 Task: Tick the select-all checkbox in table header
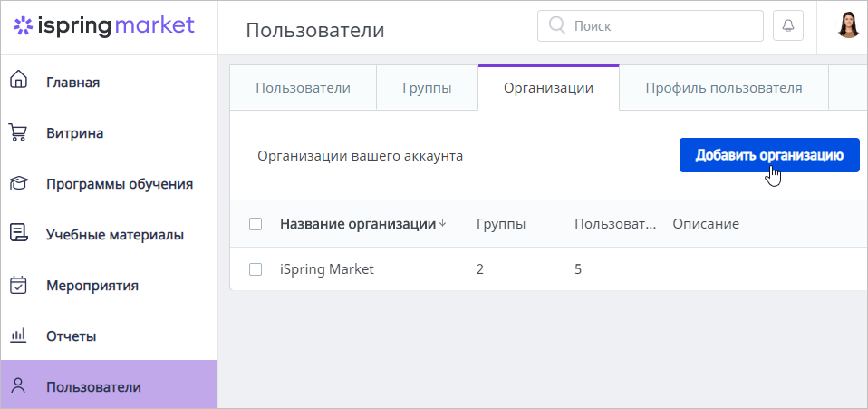(x=256, y=224)
